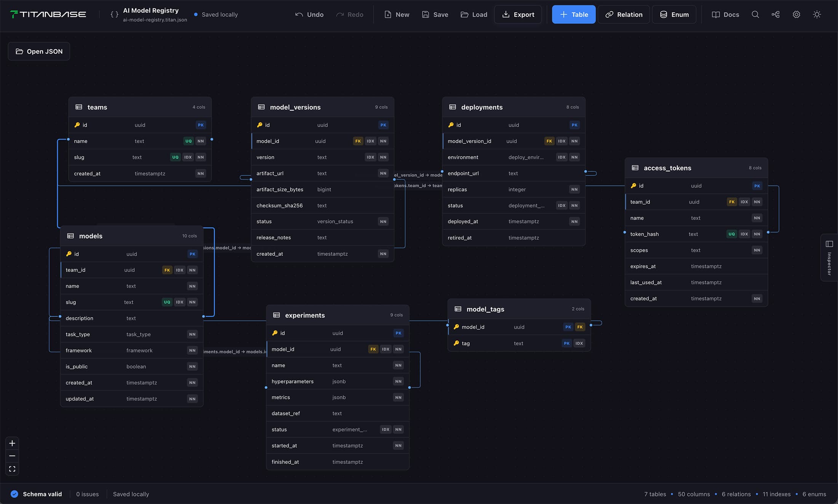Select the checksum_sha256 column row

323,206
